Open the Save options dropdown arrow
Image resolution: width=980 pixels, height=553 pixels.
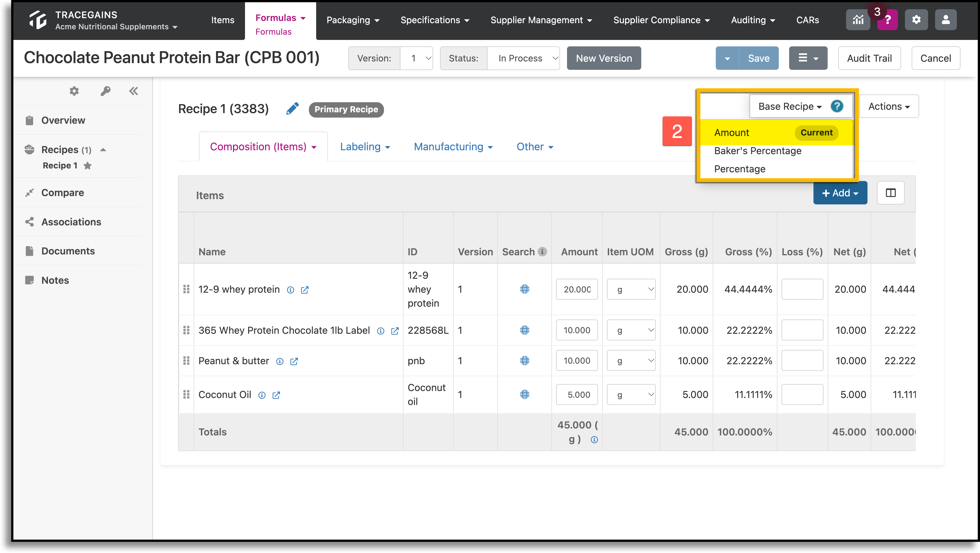click(x=727, y=58)
